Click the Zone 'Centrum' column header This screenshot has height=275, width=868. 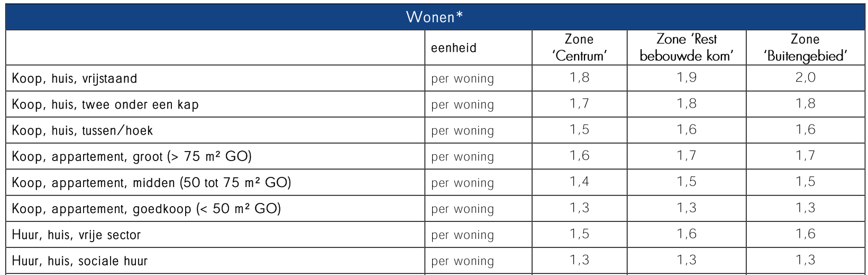[x=579, y=48]
